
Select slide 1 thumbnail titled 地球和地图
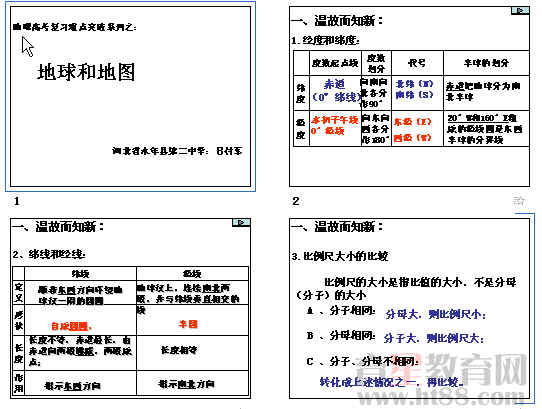click(130, 96)
